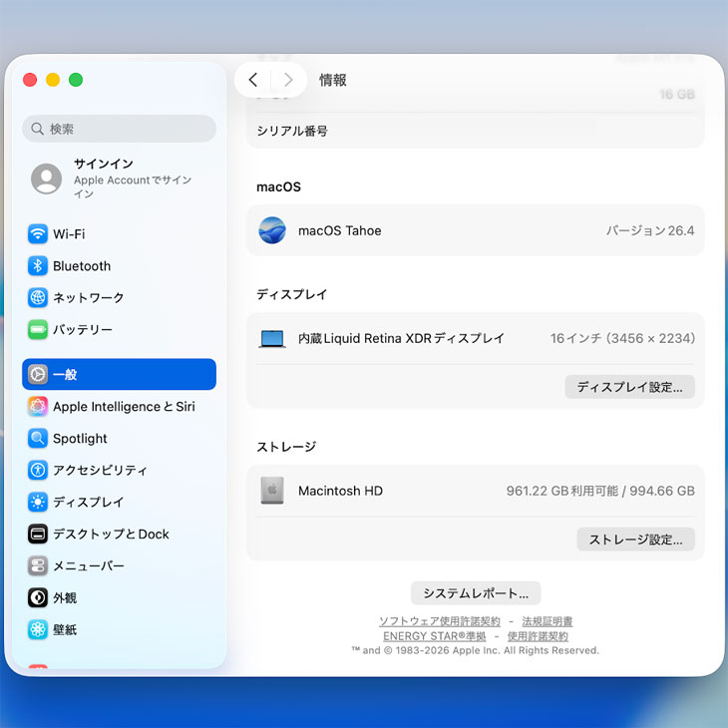Screen dimensions: 728x728
Task: Select the ネットワーク globe icon
Action: click(x=38, y=298)
